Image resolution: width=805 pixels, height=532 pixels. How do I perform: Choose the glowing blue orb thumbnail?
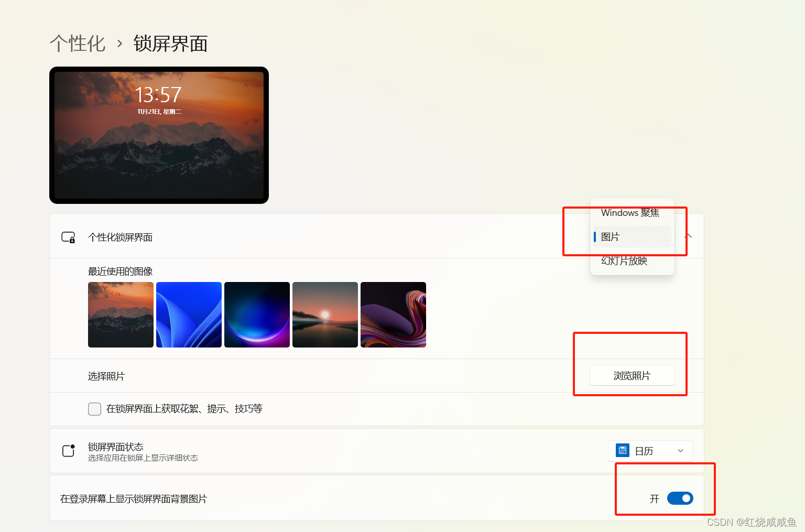257,314
